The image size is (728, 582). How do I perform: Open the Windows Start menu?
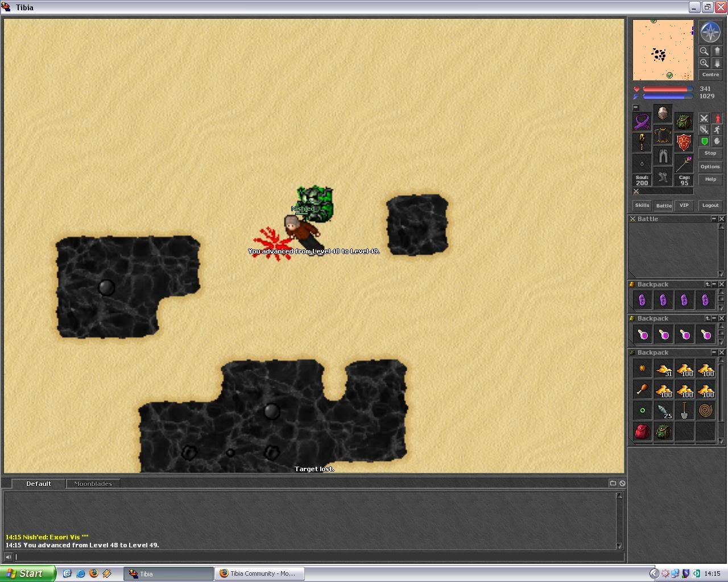[x=28, y=573]
